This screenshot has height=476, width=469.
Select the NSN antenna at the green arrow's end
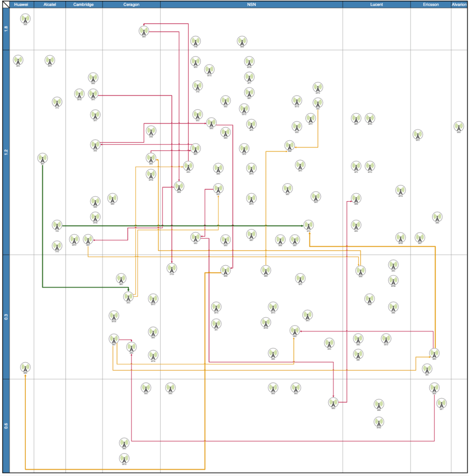309,225
